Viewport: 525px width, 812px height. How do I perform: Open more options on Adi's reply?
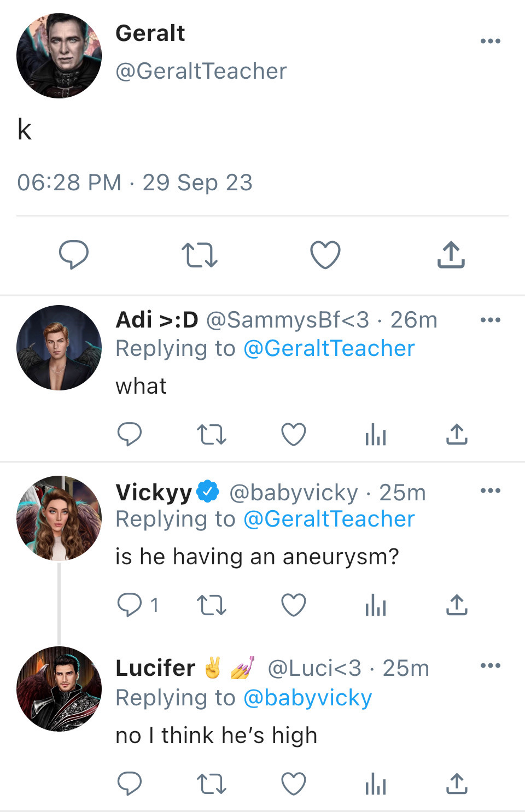tap(490, 320)
